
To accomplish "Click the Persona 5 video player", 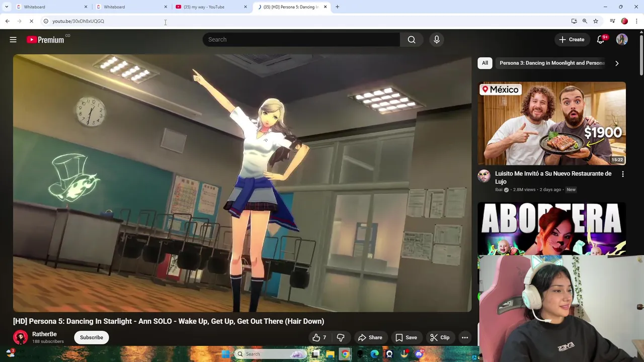I will coord(242,183).
